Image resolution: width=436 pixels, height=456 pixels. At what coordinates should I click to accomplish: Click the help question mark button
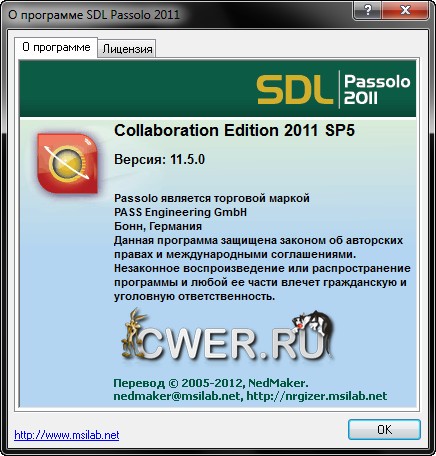368,10
